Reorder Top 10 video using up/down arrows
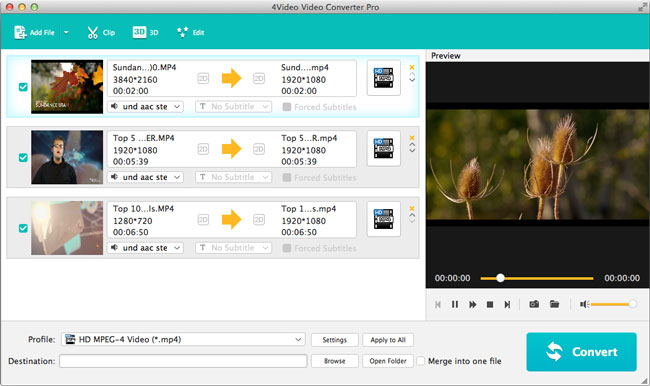This screenshot has width=650, height=386. (412, 218)
